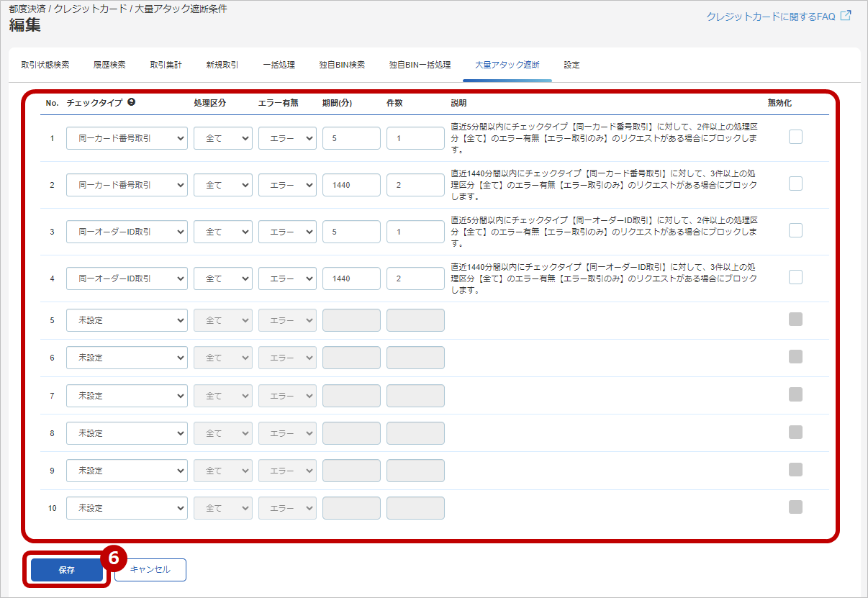Select the 独自BIN検索 tab

(342, 65)
